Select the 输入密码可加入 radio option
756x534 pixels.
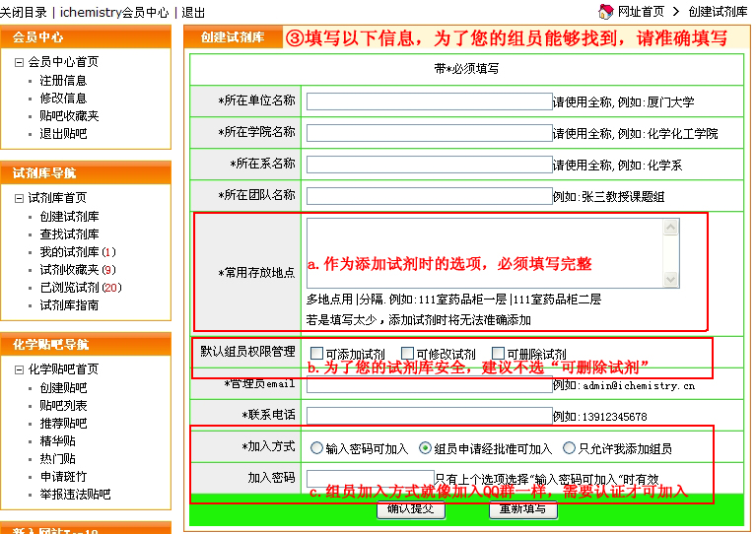tap(316, 448)
